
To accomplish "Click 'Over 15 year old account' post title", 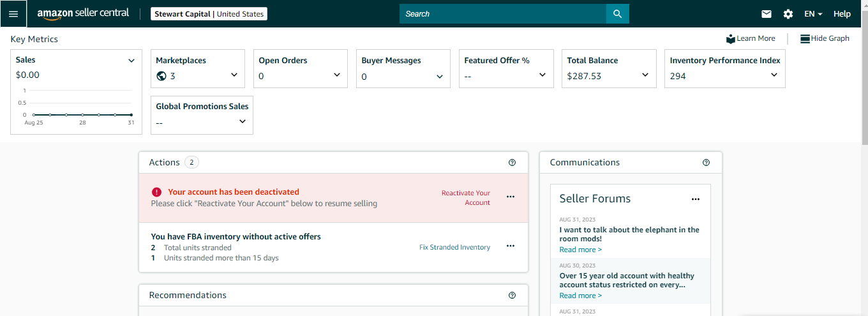I will click(x=627, y=280).
